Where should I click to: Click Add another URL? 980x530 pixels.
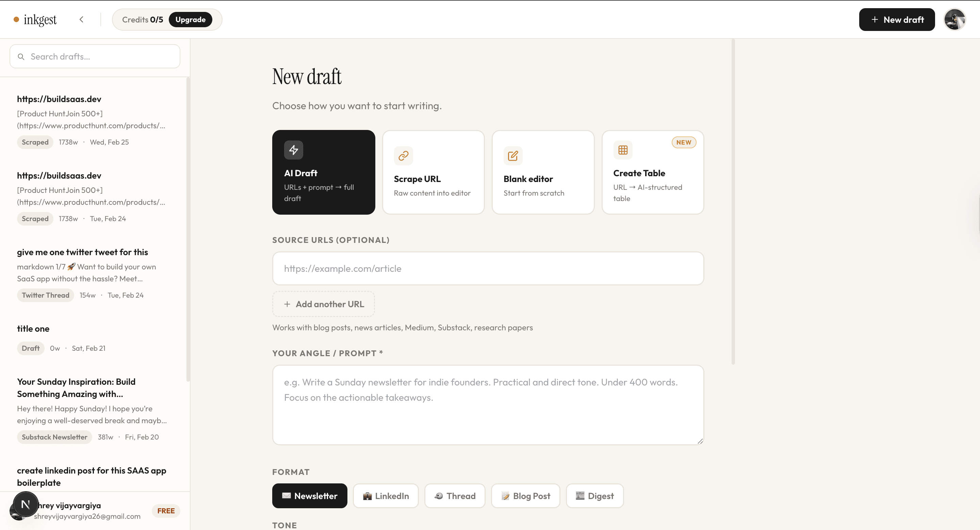click(323, 304)
